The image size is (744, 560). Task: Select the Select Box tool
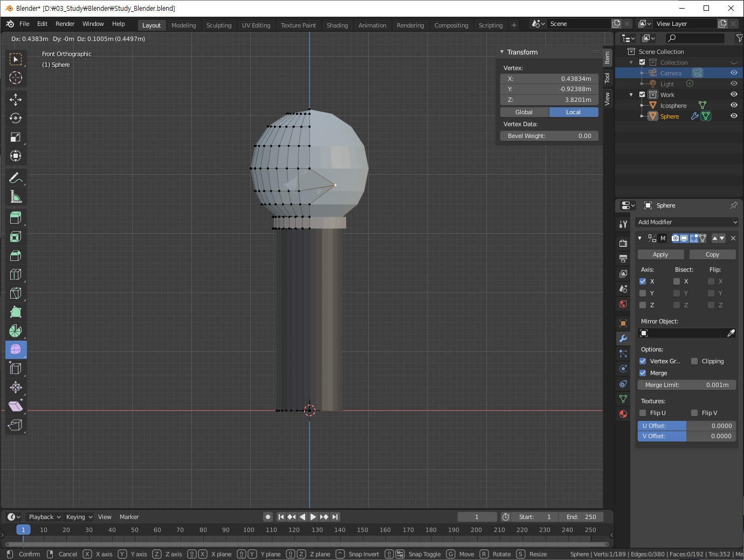click(x=16, y=59)
